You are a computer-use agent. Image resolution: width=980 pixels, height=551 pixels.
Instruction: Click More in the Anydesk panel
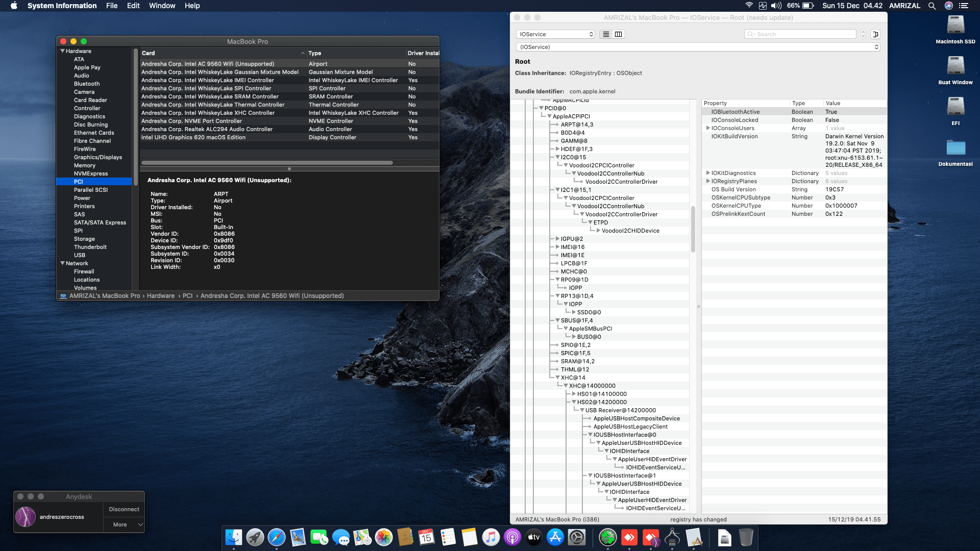tap(119, 524)
